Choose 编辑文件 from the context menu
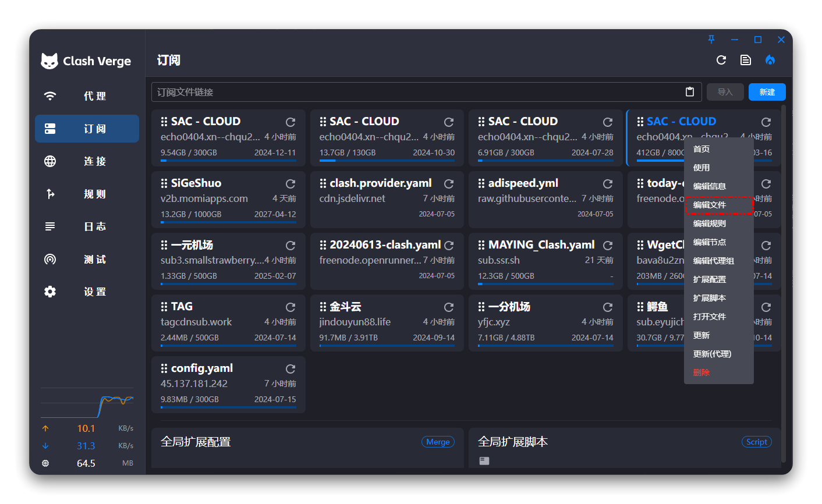822x504 pixels. pyautogui.click(x=710, y=205)
